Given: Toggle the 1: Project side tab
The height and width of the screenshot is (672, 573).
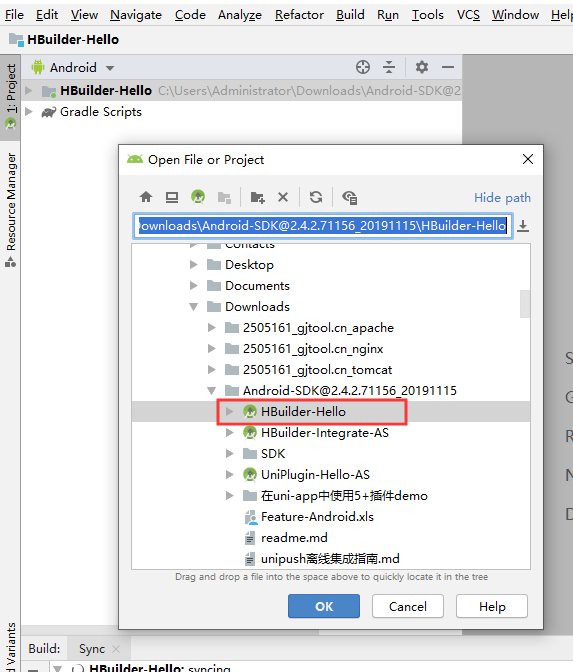Looking at the screenshot, I should (x=10, y=97).
